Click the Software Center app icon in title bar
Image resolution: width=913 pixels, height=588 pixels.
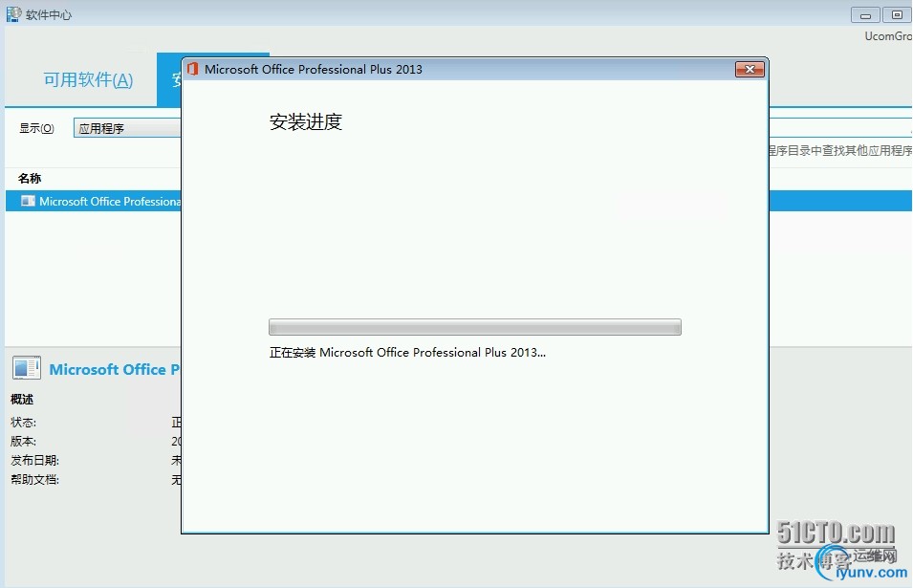click(x=13, y=14)
